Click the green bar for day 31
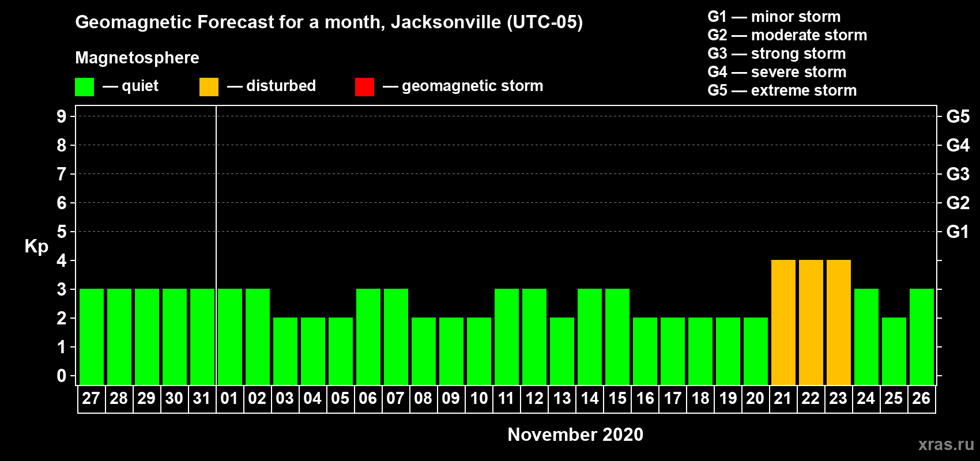Screen dimensions: 980x461 tap(202, 337)
